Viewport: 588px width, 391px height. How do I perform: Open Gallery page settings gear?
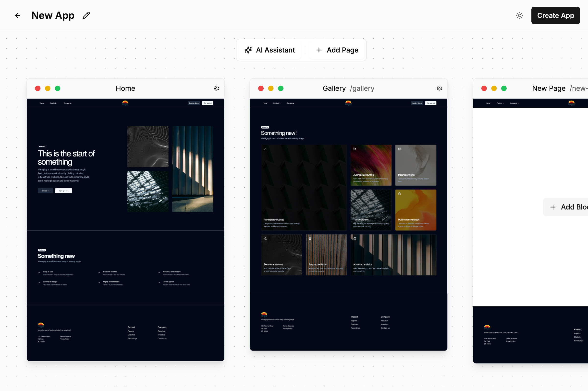coord(439,88)
